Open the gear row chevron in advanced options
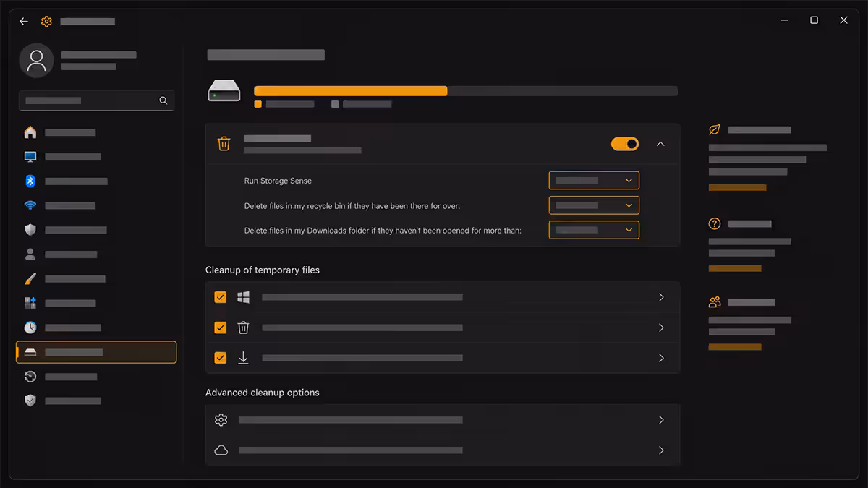Screen dimensions: 868x488 point(661,420)
